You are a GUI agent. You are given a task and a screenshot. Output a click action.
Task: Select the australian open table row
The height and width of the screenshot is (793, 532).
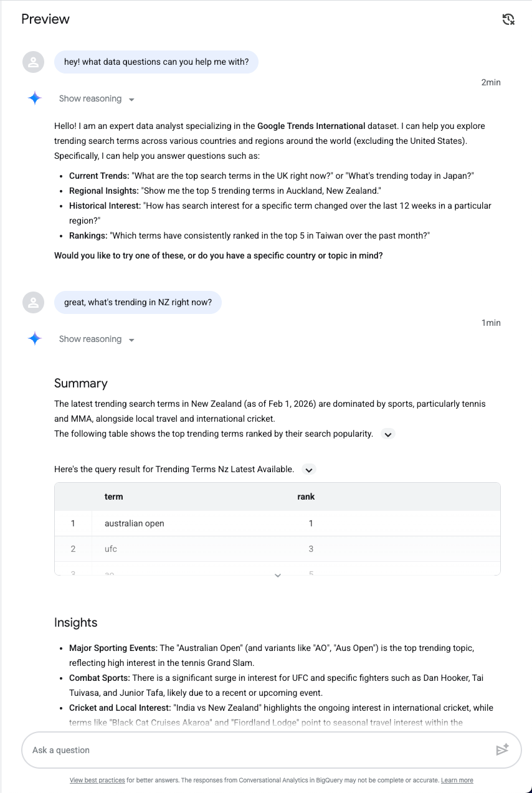pyautogui.click(x=277, y=523)
